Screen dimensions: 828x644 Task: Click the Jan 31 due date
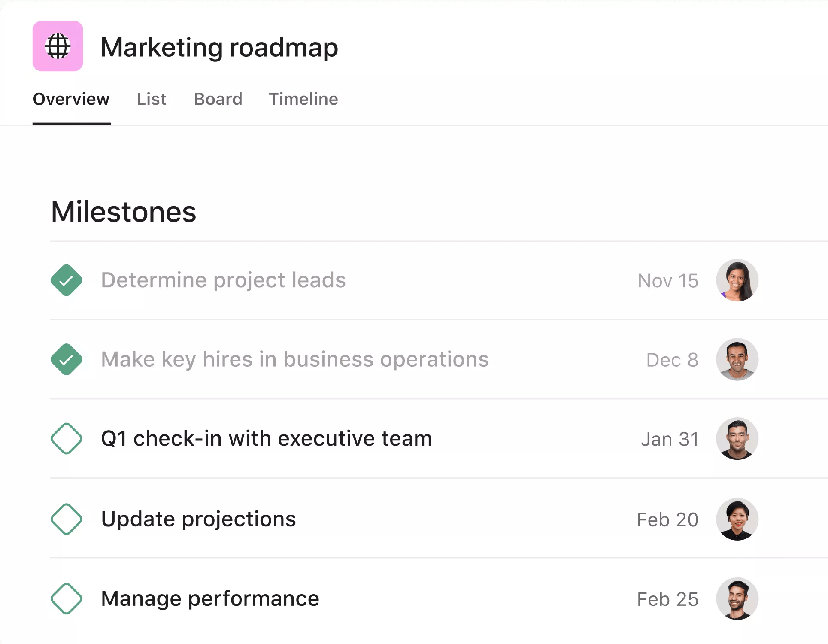click(x=670, y=439)
